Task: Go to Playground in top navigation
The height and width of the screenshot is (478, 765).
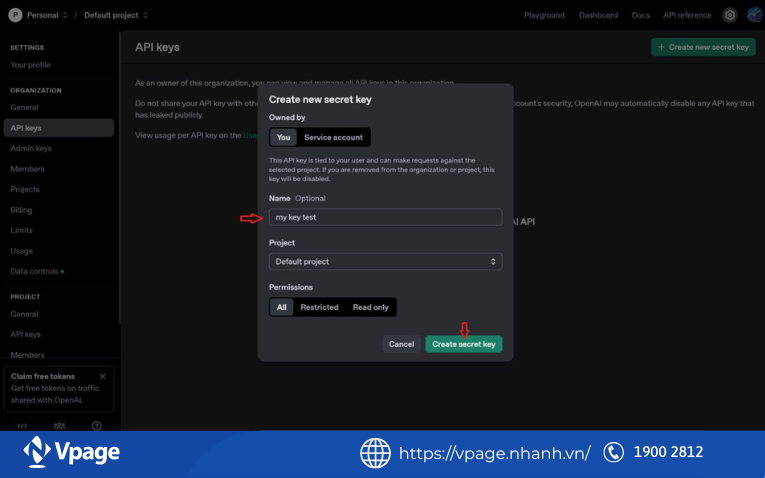Action: tap(544, 15)
